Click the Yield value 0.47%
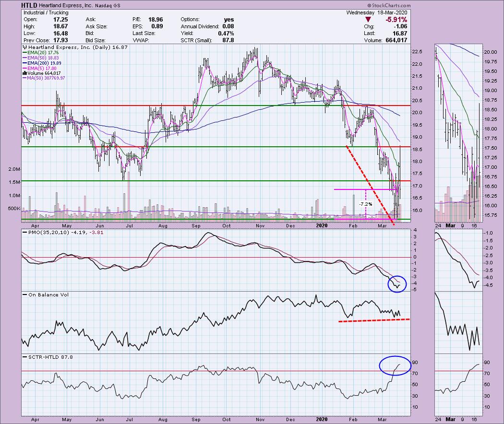This screenshot has width=504, height=424. (226, 34)
